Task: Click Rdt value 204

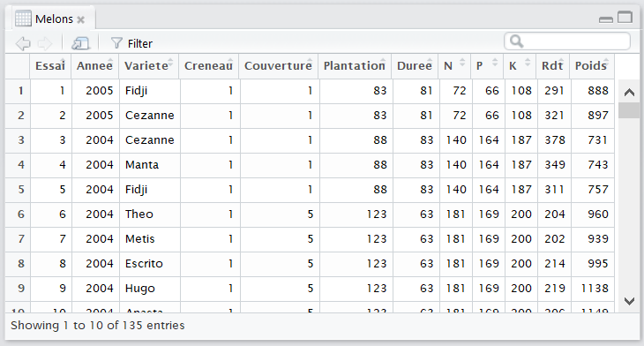Action: [x=555, y=214]
